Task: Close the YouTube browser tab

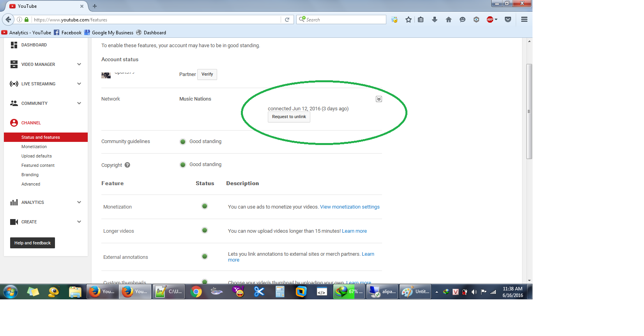Action: pyautogui.click(x=82, y=6)
